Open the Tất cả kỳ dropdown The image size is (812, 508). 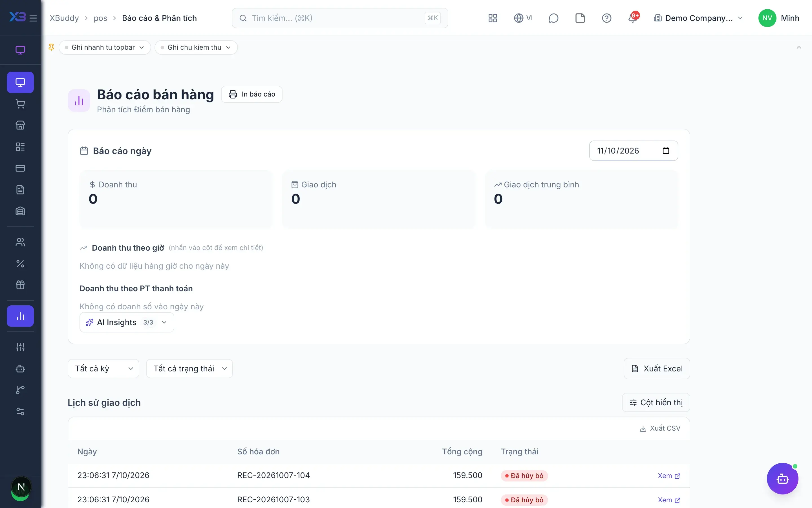click(103, 369)
